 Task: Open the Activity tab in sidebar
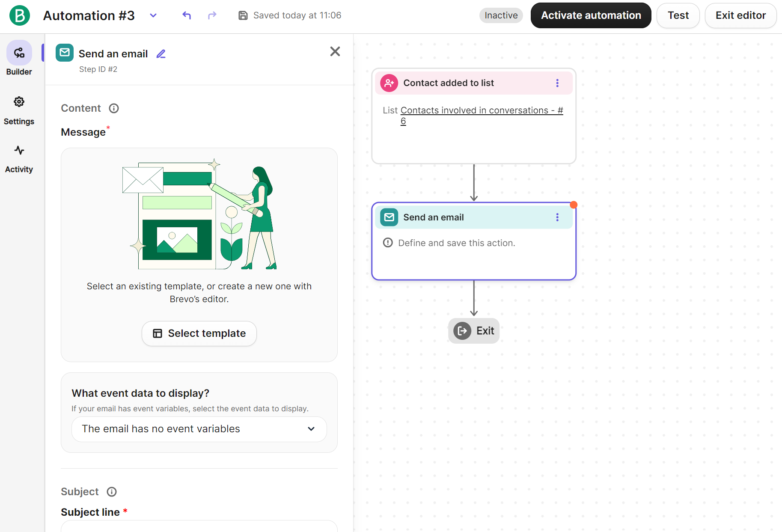pos(19,159)
